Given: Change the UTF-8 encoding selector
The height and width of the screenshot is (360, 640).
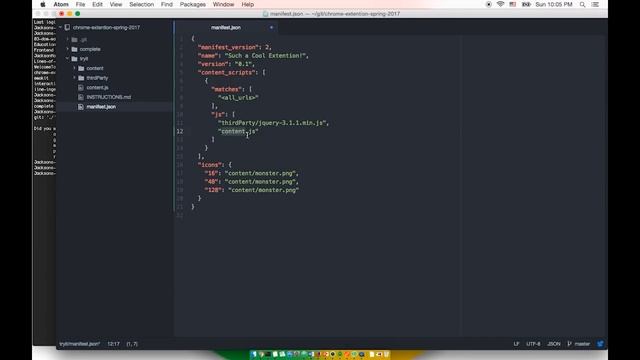Looking at the screenshot, I should coord(533,344).
